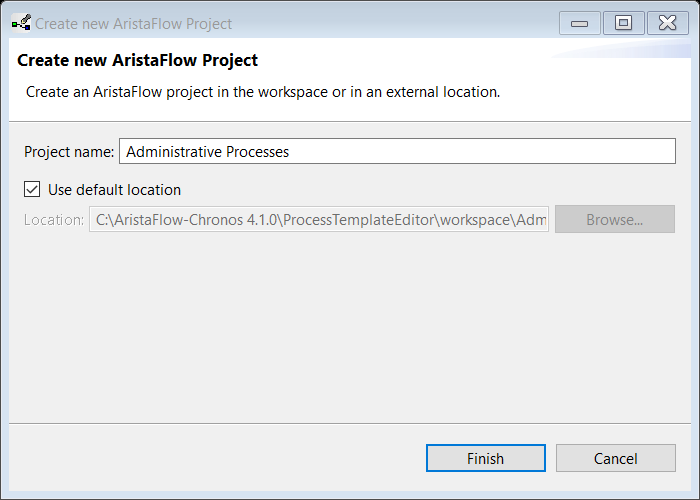Click the workspace description sentence under heading
Screen dimensions: 700x500
point(263,92)
